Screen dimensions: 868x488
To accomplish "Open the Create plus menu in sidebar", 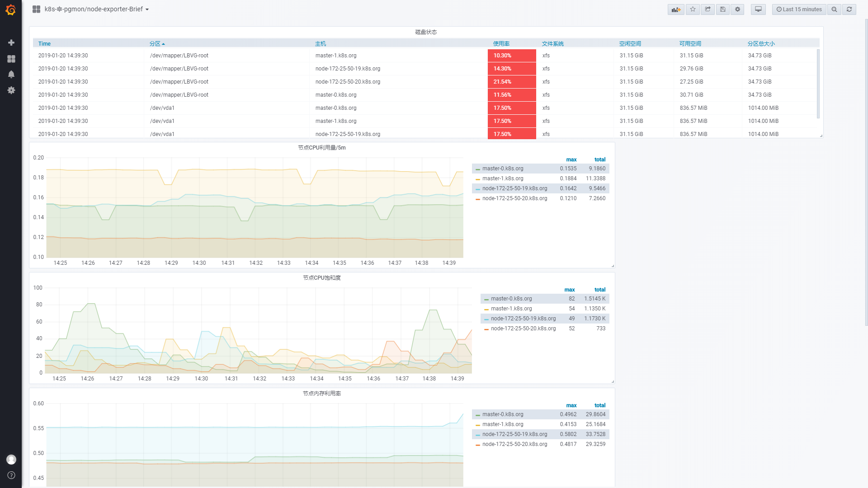I will pyautogui.click(x=11, y=42).
